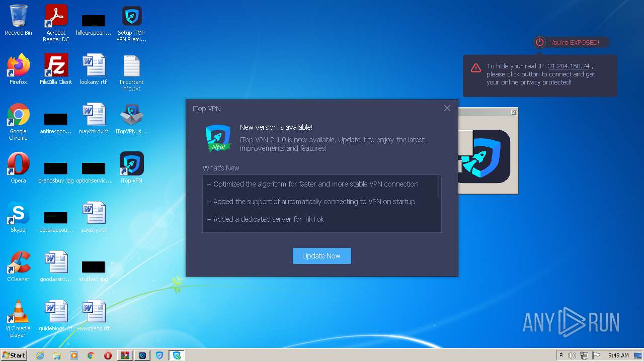Open the Action Center flag icon
Screen dimensions: 644x362
[596, 355]
